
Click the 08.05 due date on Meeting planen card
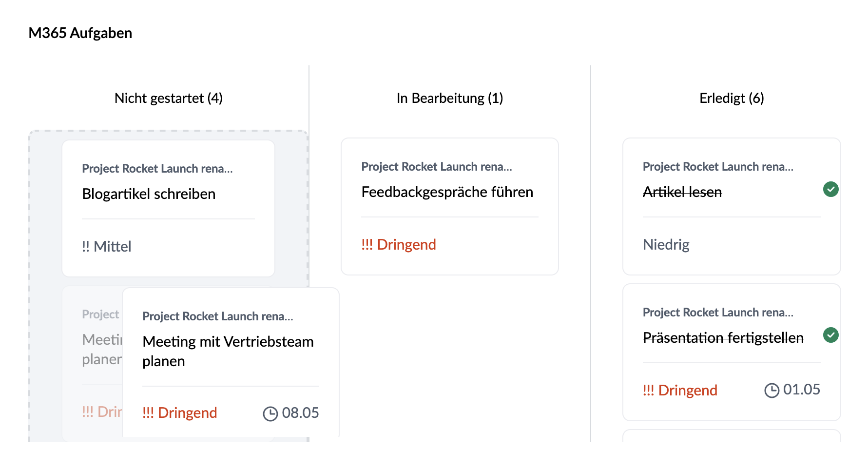300,412
